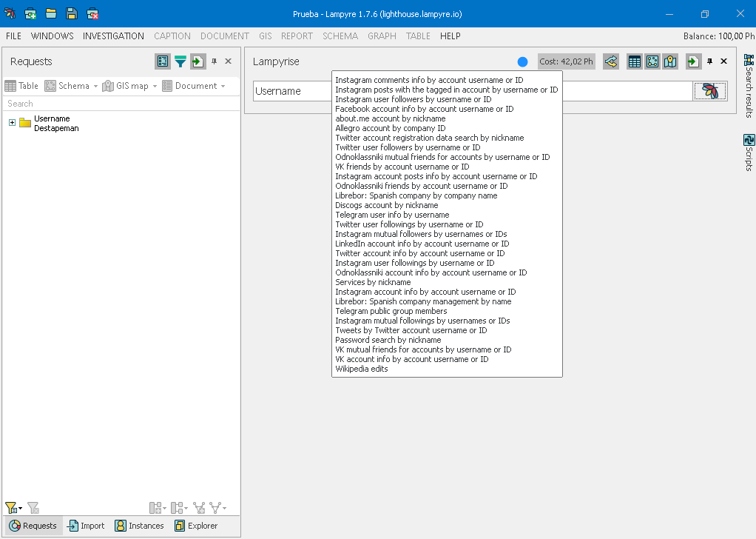Click the Schema button in Requests toolbar
The width and height of the screenshot is (756, 539).
(x=67, y=86)
